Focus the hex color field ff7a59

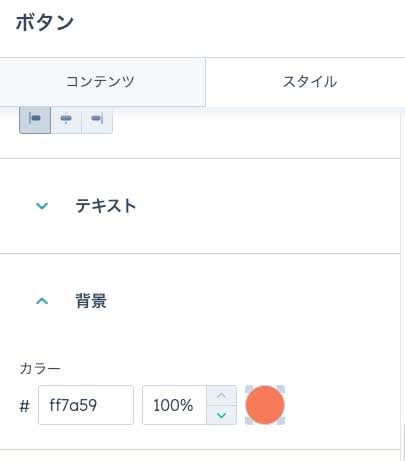pyautogui.click(x=86, y=405)
